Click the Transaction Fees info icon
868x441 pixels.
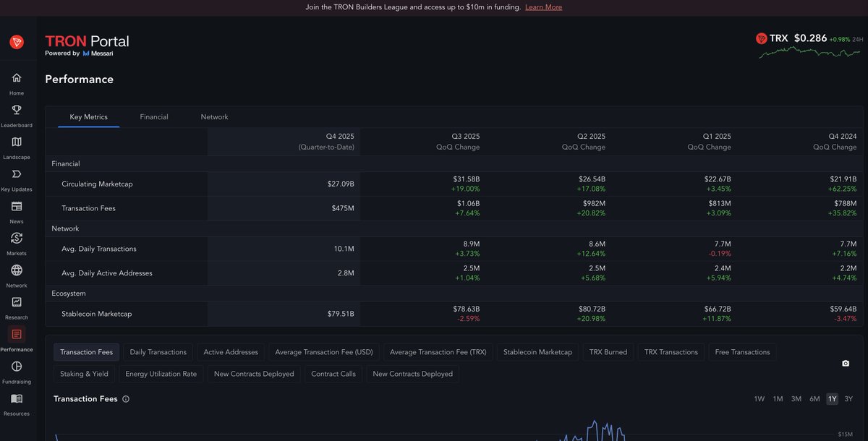[x=126, y=399]
